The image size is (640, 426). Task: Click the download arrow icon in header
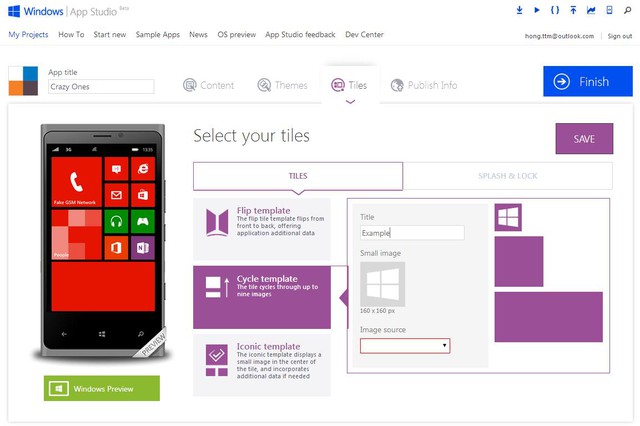pos(520,11)
